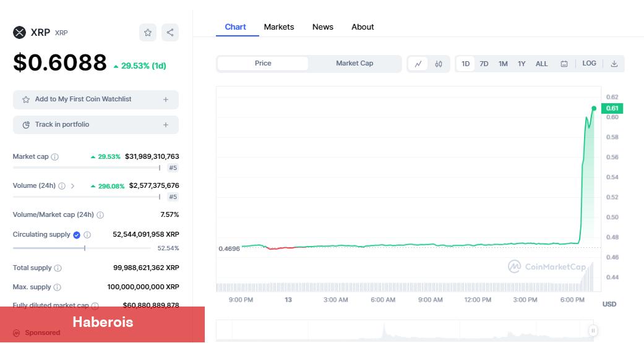
Task: Show Total supply info icon
Action: pyautogui.click(x=58, y=268)
